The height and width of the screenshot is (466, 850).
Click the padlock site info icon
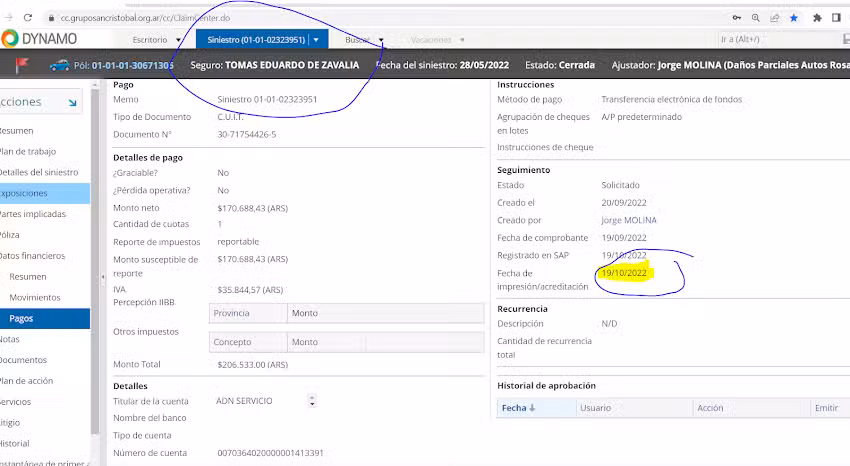50,18
